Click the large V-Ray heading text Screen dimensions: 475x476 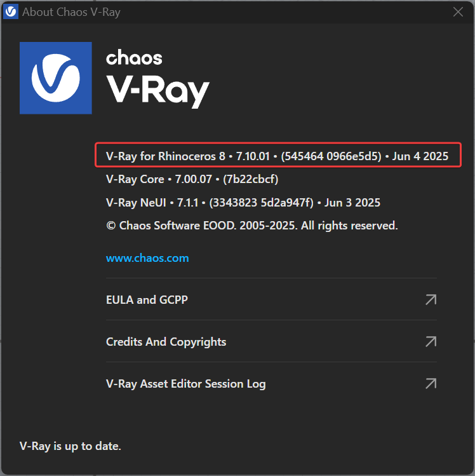(157, 89)
